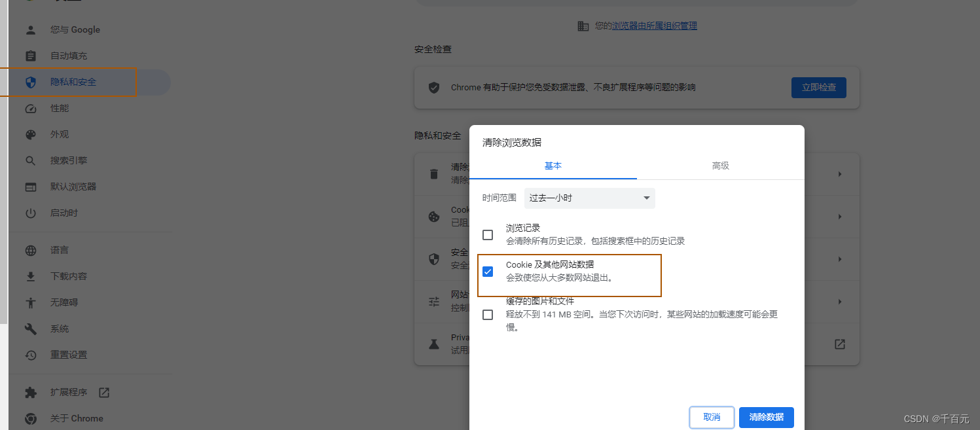Switch to the 高级 tab
The width and height of the screenshot is (980, 430).
[721, 166]
